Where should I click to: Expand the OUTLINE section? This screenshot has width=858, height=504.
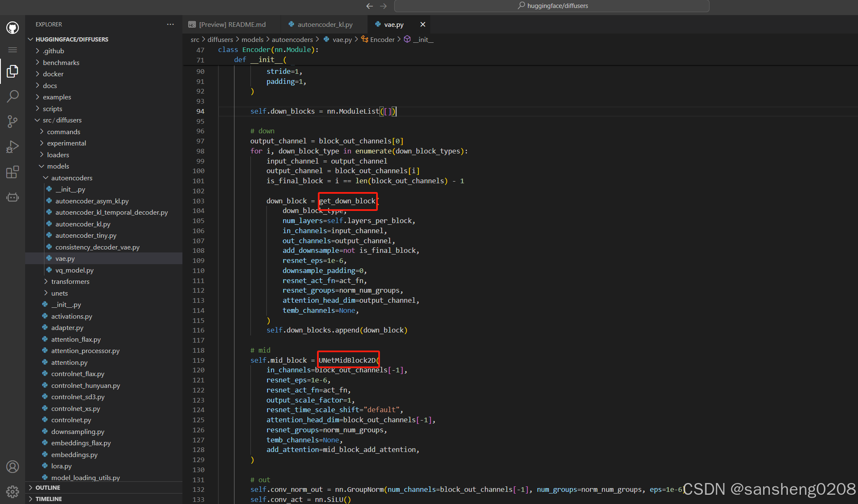click(48, 488)
